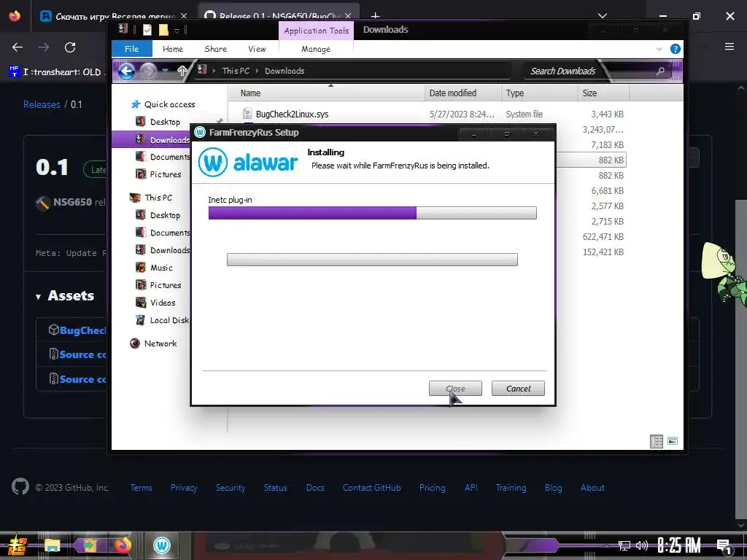747x560 pixels.
Task: Go up one folder level in Explorer
Action: (182, 71)
